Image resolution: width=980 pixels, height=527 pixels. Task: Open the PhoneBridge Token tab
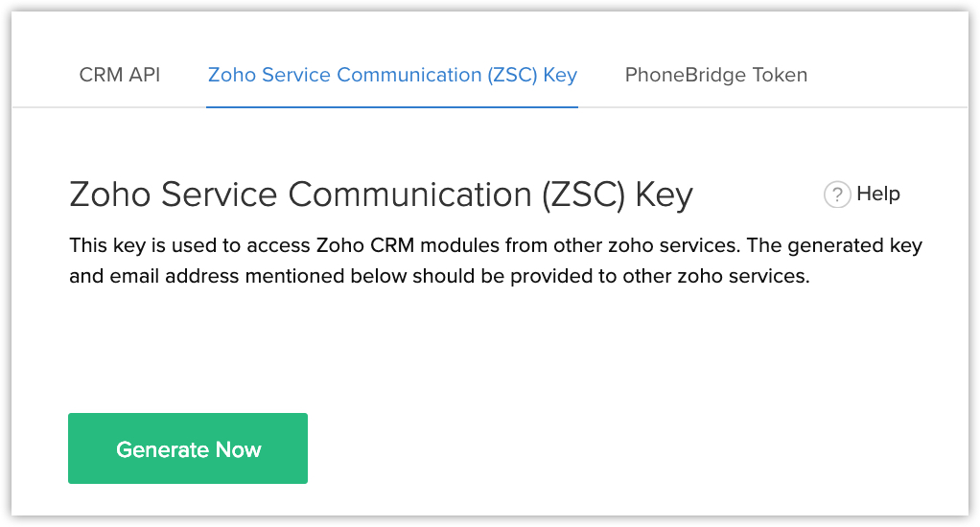(715, 75)
